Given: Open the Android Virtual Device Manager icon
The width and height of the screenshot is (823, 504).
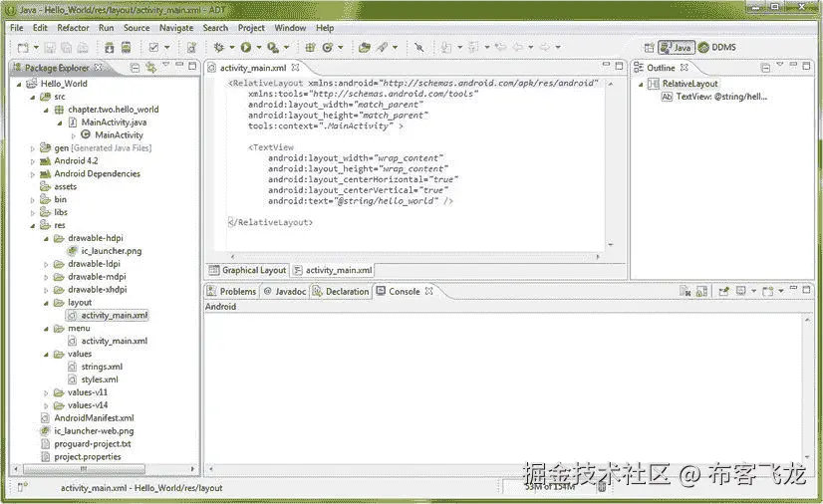Looking at the screenshot, I should [x=126, y=48].
